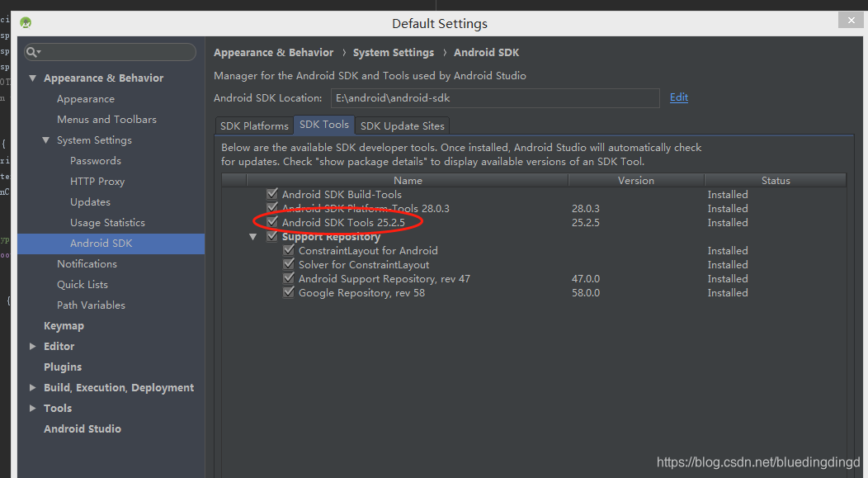Switch to the SDK Update Sites tab

click(x=403, y=125)
